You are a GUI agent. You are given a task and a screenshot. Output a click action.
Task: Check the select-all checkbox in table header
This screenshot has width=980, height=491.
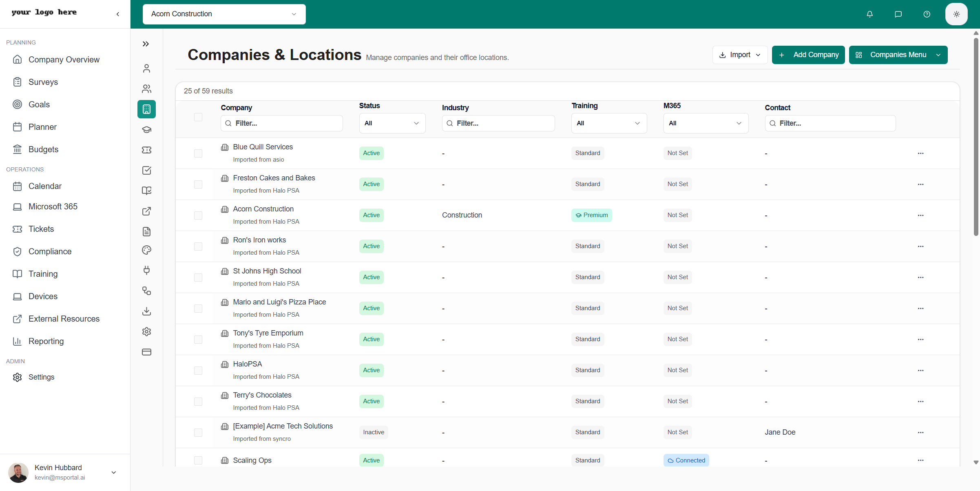pyautogui.click(x=198, y=117)
